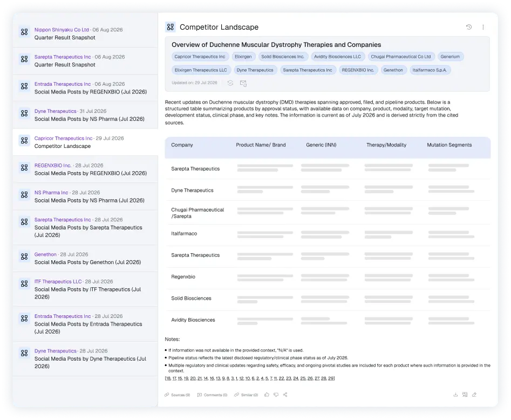Click the Therapy/Modality column header
This screenshot has width=511, height=420.
[386, 145]
